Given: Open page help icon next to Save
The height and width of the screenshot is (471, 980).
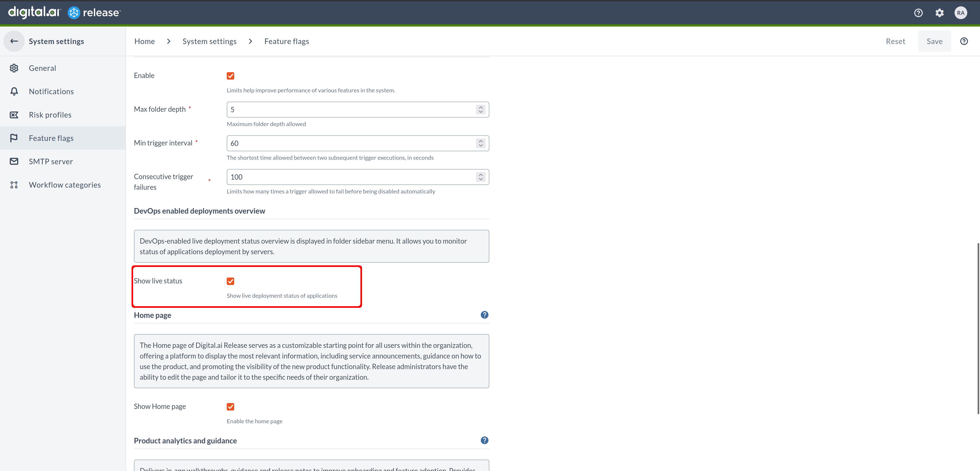Looking at the screenshot, I should pos(964,41).
